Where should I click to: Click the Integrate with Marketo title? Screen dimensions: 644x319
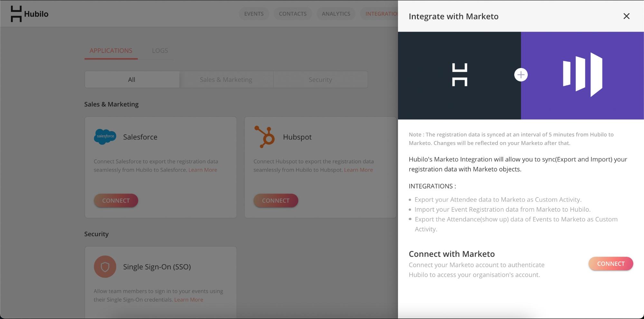[x=453, y=16]
